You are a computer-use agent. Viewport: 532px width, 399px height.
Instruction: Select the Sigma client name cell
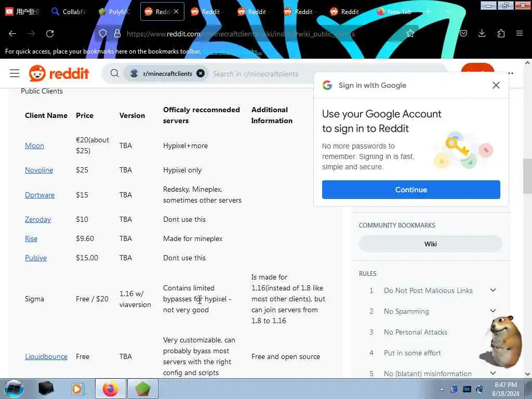pos(34,299)
